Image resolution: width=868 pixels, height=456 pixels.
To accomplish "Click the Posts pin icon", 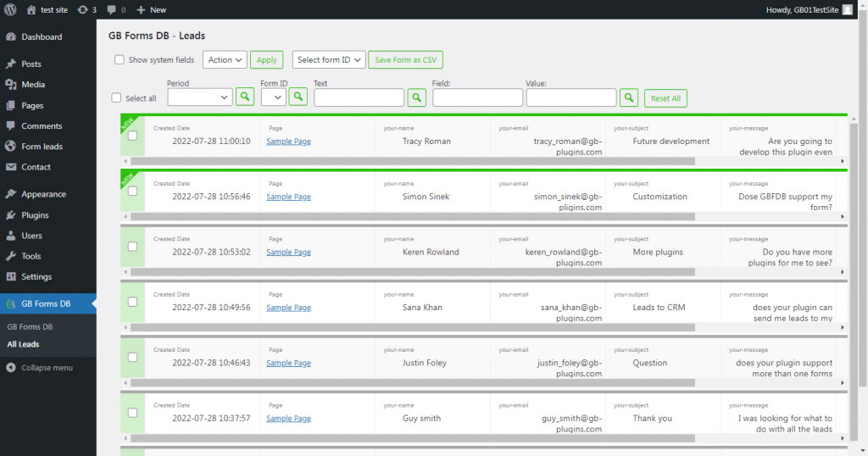I will pos(10,64).
